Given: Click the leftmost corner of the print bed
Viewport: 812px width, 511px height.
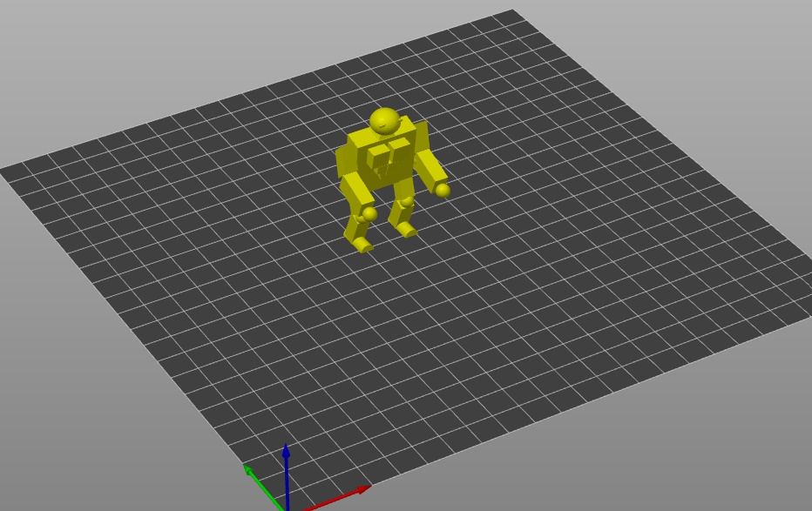Looking at the screenshot, I should (3, 171).
